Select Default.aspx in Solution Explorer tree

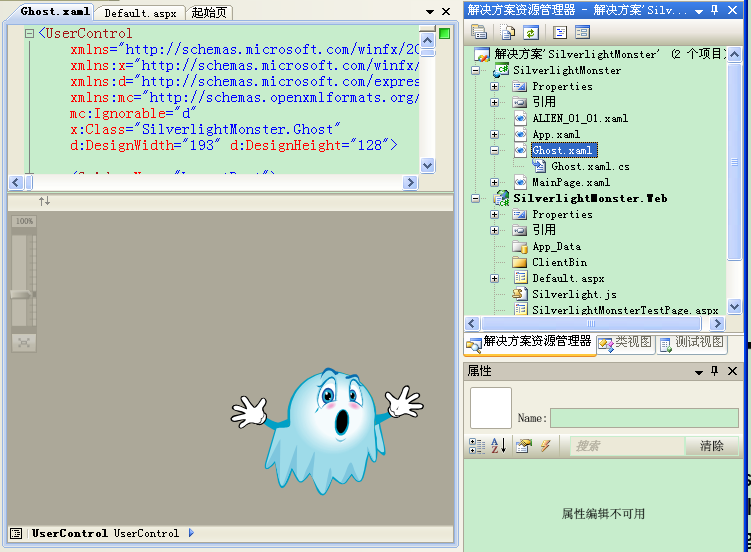568,278
